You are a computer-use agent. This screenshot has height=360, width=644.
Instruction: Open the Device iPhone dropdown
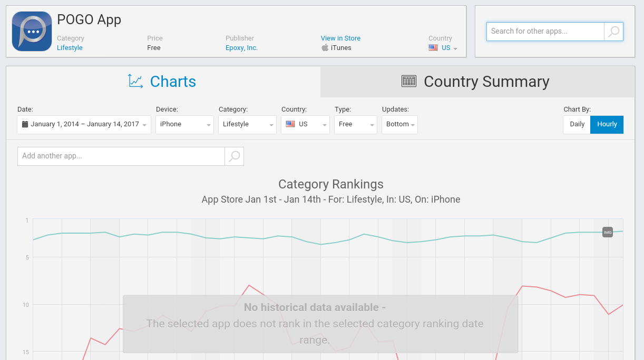pos(184,125)
